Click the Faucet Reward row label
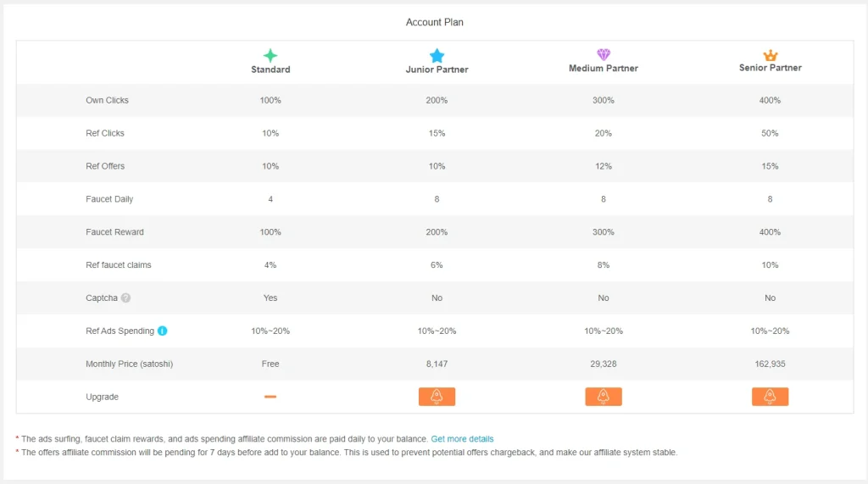868x484 pixels. [x=114, y=232]
